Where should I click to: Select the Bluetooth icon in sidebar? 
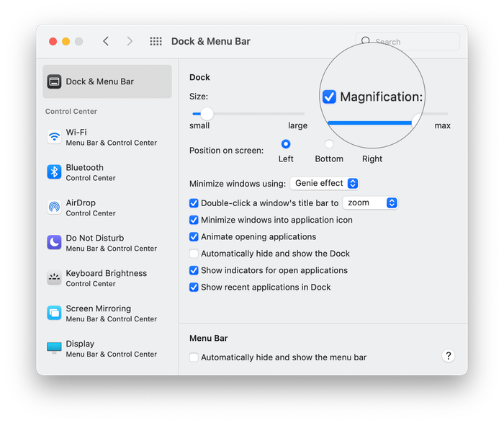(54, 172)
